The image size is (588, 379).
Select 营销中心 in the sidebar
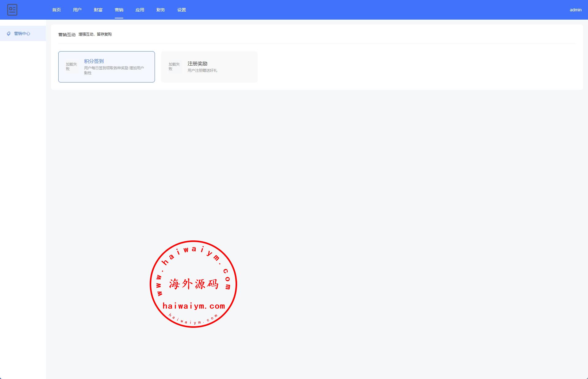click(x=22, y=34)
